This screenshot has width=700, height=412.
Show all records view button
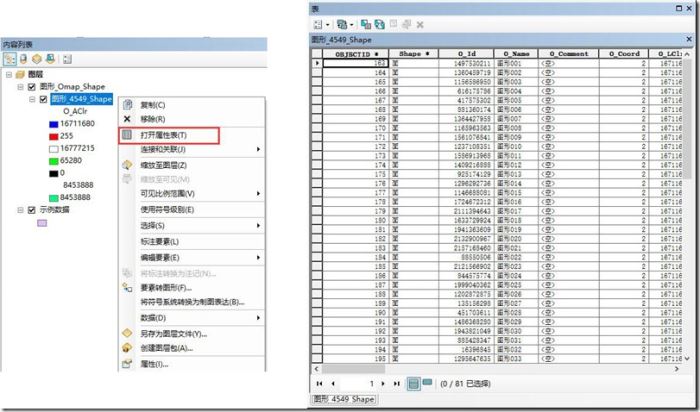[414, 383]
